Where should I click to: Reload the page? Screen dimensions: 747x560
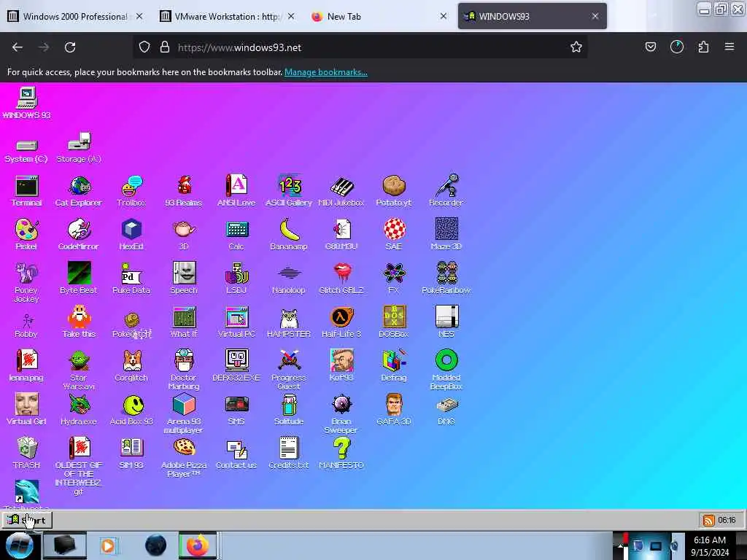point(70,47)
